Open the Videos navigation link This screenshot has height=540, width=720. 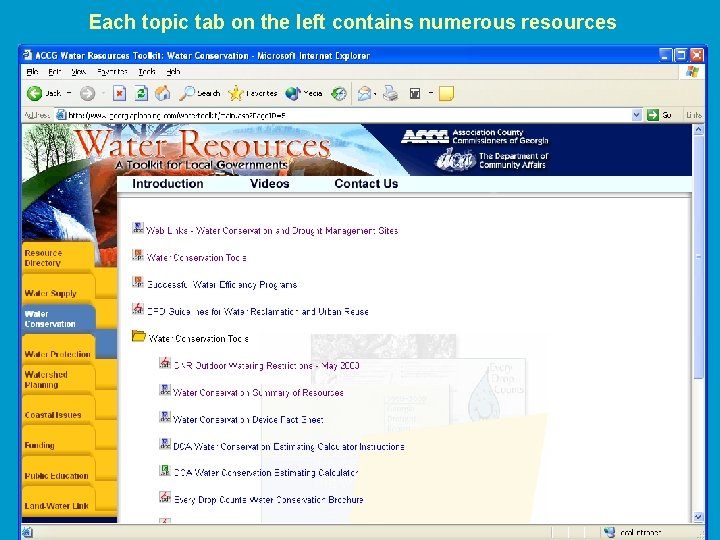click(270, 184)
